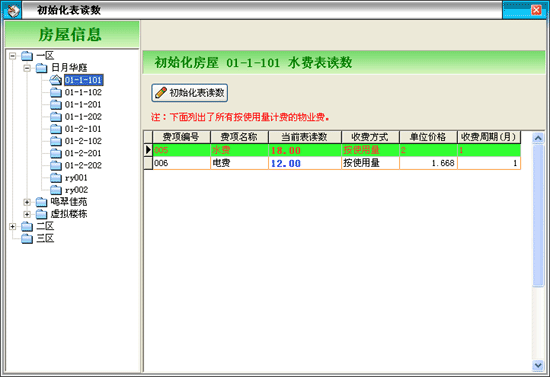Click the 三区 folder icon
The height and width of the screenshot is (377, 550).
pyautogui.click(x=27, y=239)
